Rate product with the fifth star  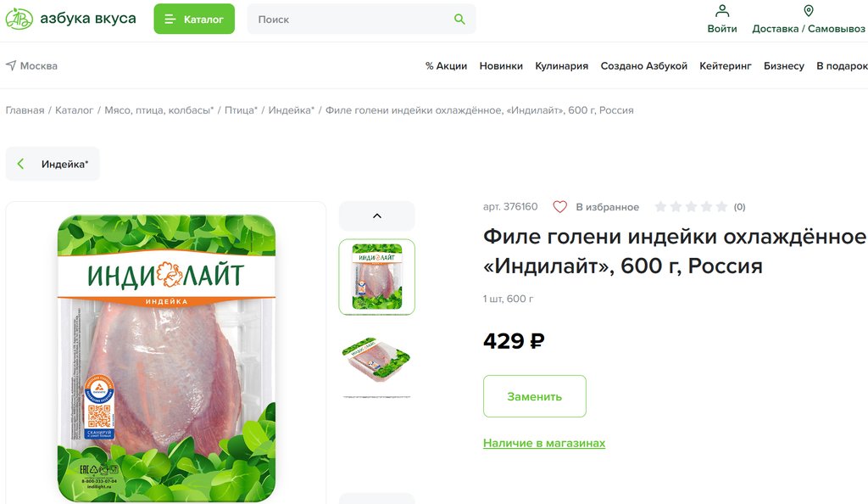coord(721,206)
